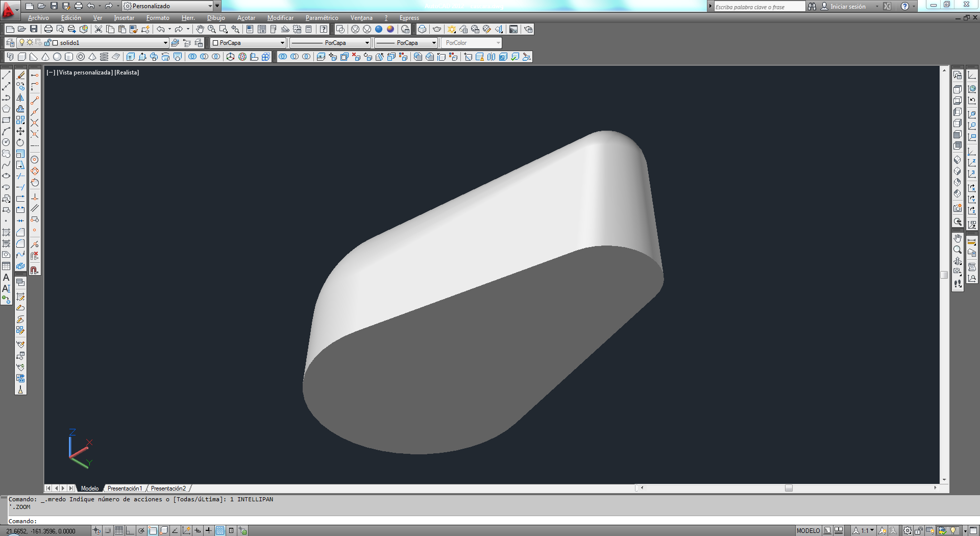
Task: Toggle Lineweight display in status bar
Action: click(x=209, y=530)
